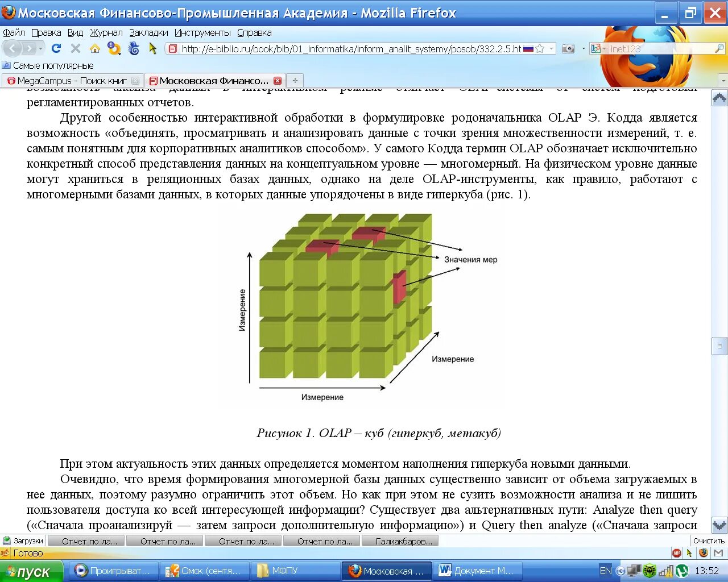Go to the home page
Image resolution: width=728 pixels, height=582 pixels.
[x=95, y=49]
